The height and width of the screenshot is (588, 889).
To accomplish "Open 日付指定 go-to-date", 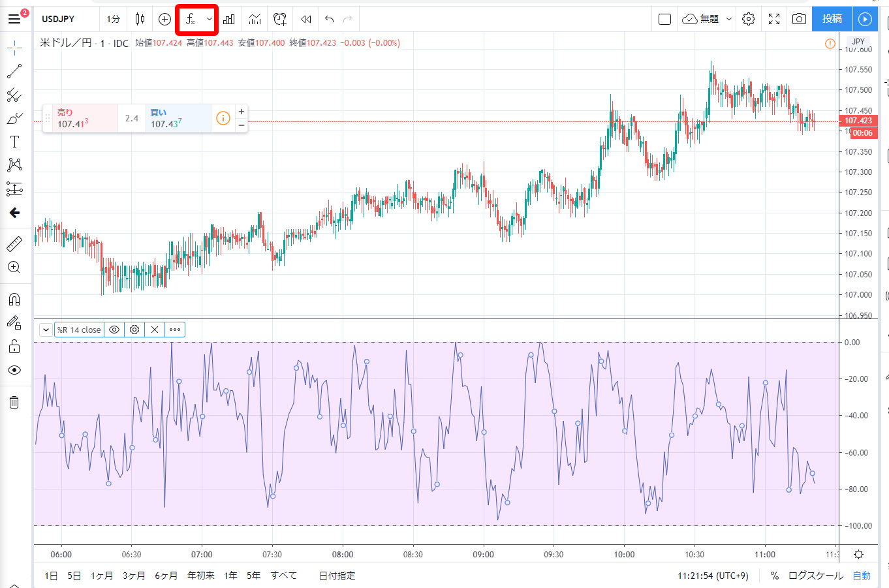I will 337,576.
